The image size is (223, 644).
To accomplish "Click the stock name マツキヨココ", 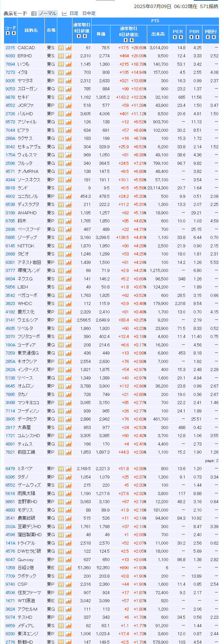I will (28, 403).
